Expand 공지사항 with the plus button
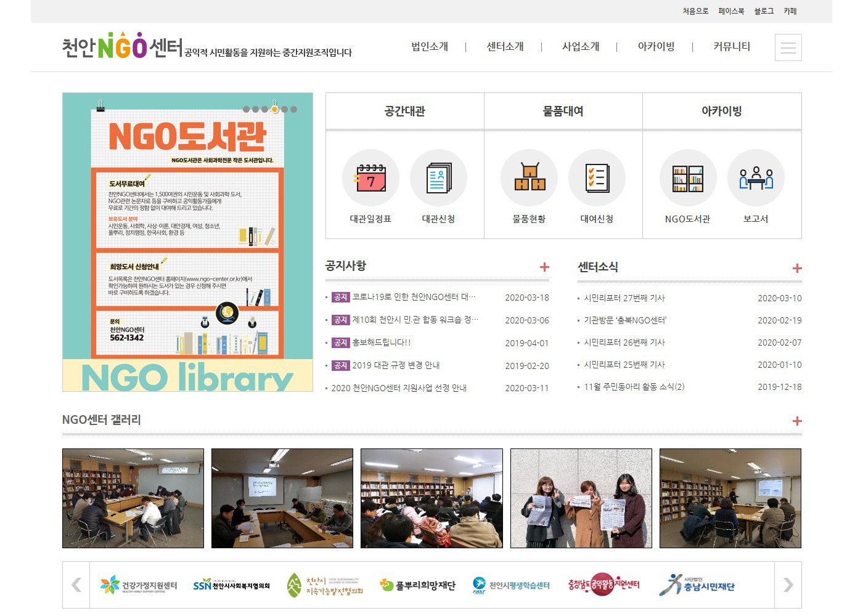Screen dimensions: 863x616 (x=544, y=267)
